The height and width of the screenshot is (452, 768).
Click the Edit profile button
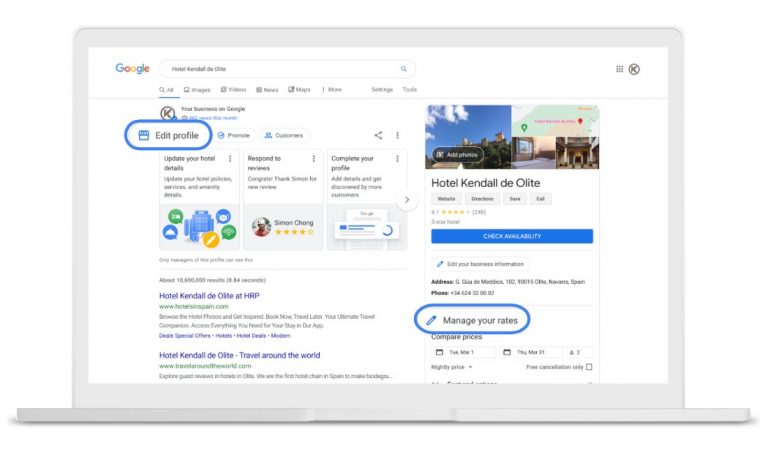(x=168, y=135)
